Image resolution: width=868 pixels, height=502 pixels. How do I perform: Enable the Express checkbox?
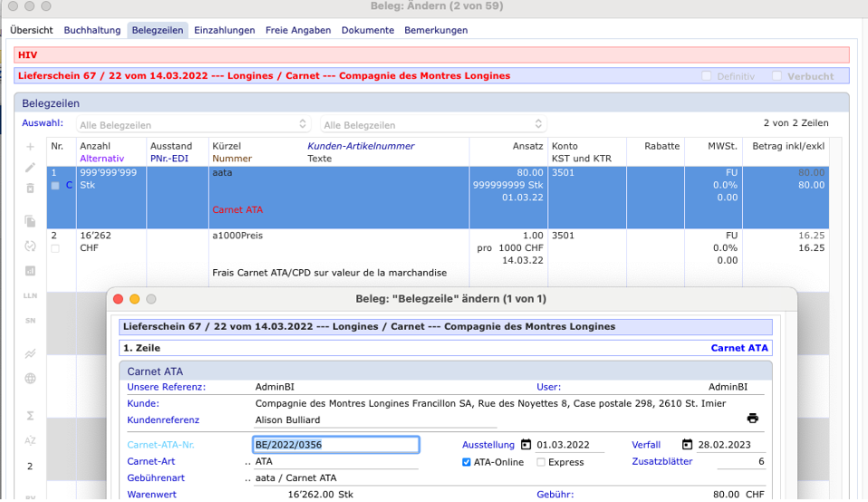pyautogui.click(x=541, y=462)
